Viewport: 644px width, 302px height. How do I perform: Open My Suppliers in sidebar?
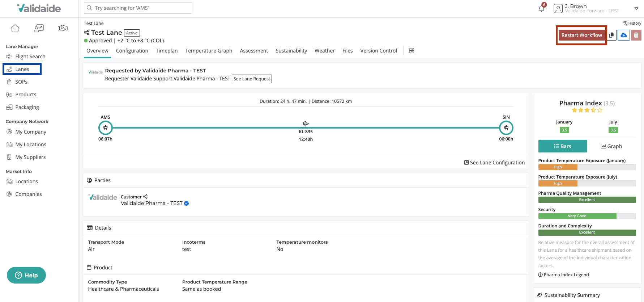point(26,157)
